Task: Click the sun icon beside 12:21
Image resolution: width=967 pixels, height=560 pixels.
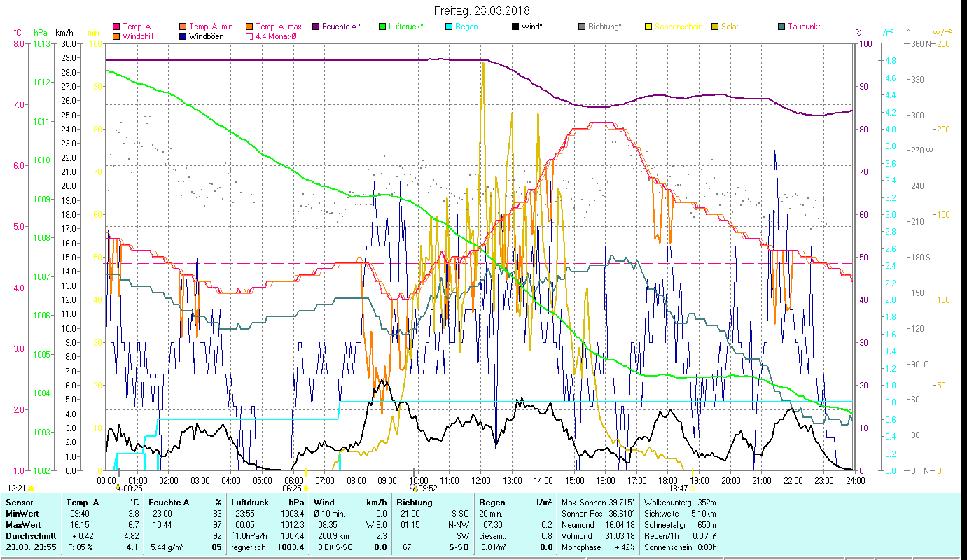Action: [x=31, y=489]
